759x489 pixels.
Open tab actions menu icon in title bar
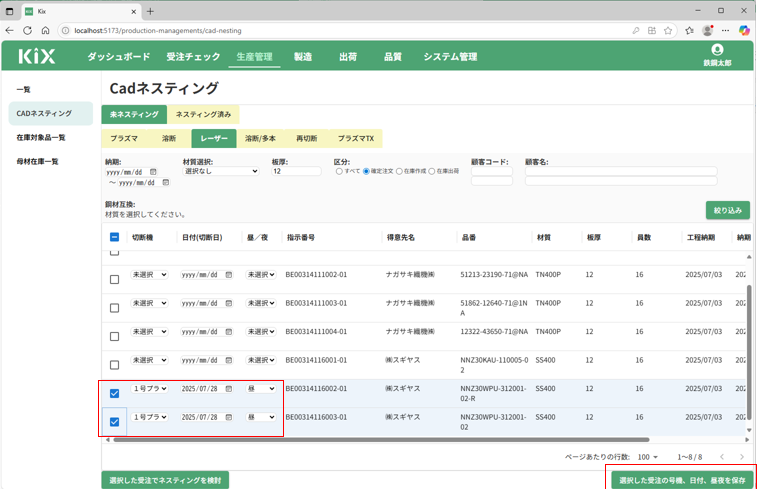point(9,11)
